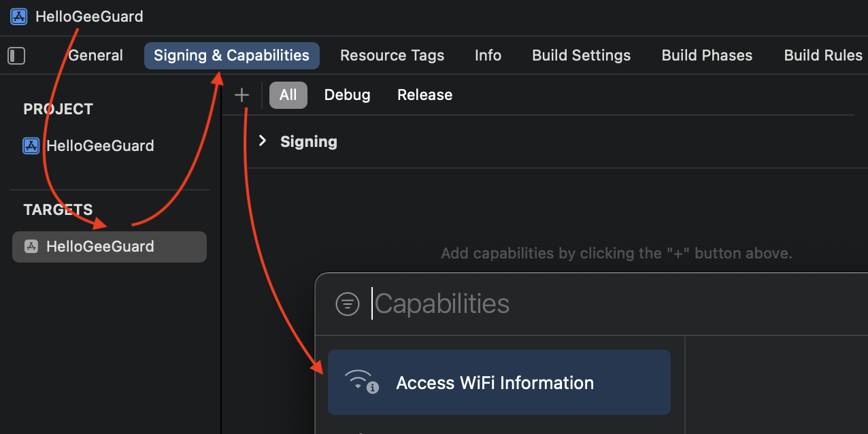
Task: Expand the Signing section
Action: pos(263,141)
